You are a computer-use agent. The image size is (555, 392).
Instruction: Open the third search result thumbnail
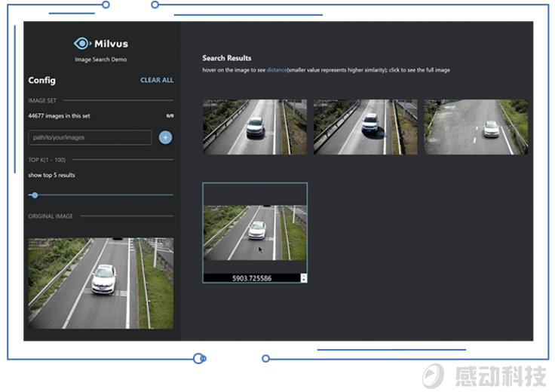pos(476,127)
